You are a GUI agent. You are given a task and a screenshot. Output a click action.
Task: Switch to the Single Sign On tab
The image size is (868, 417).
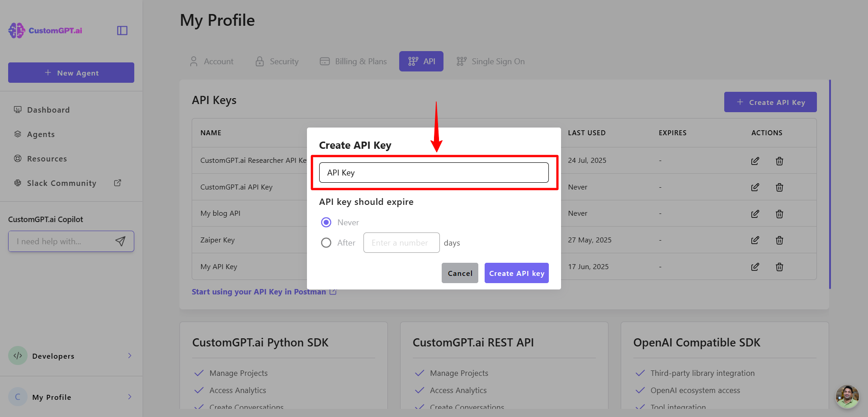491,62
